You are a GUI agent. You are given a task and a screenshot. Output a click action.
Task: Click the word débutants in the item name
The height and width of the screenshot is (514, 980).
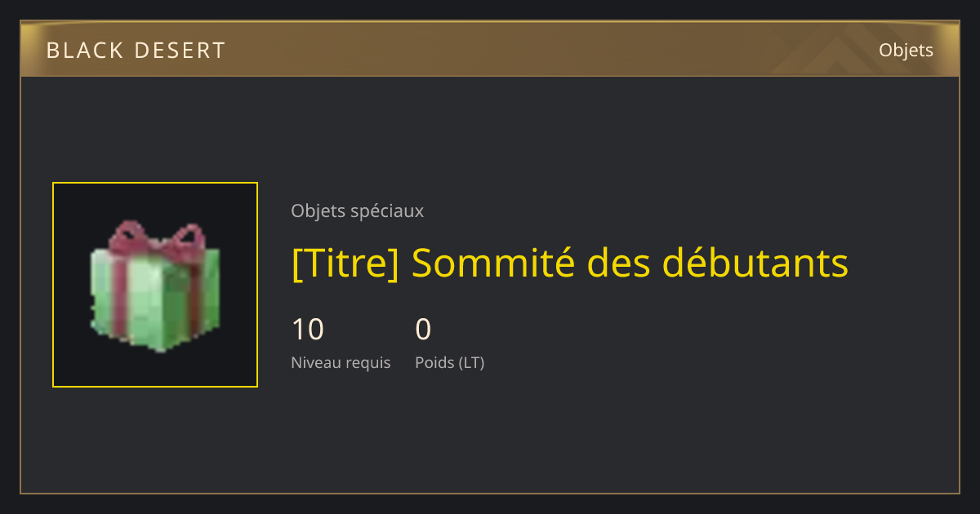[755, 263]
